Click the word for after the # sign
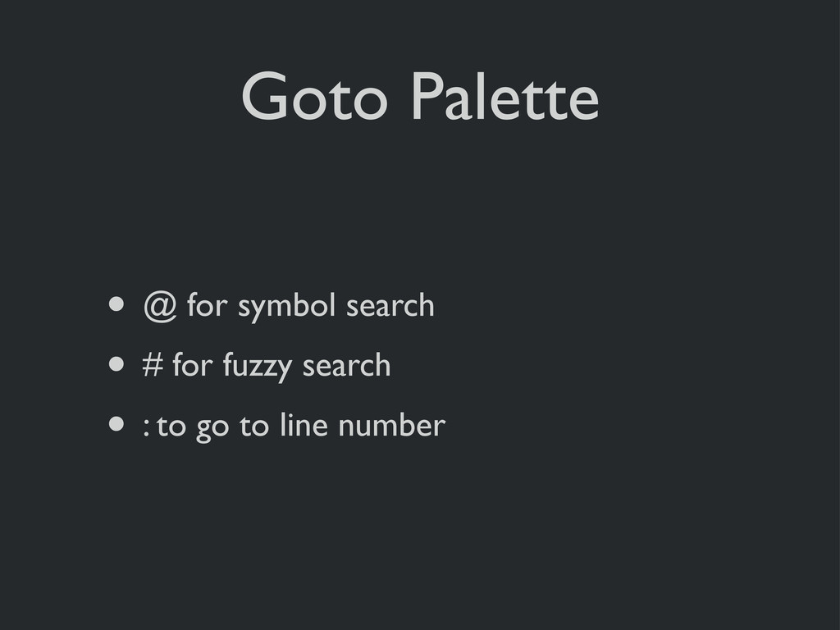 pos(193,365)
